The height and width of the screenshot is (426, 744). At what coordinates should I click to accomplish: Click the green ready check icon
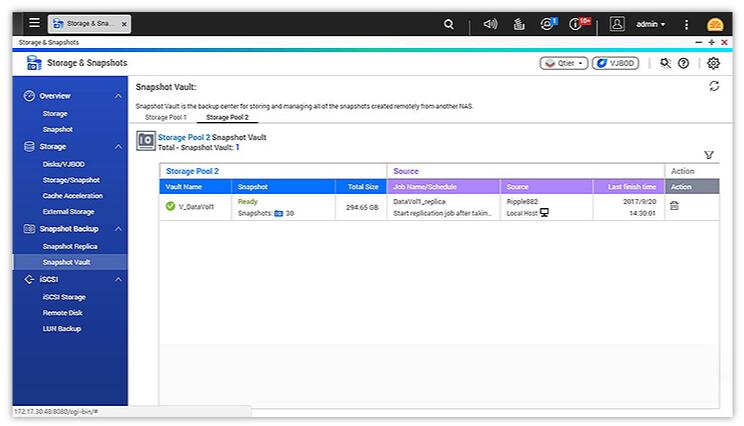[170, 206]
